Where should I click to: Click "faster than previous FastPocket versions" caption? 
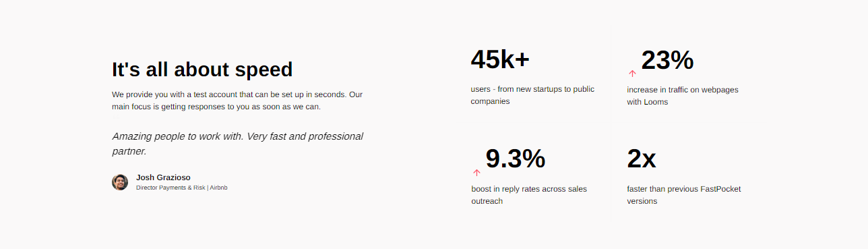pos(683,195)
